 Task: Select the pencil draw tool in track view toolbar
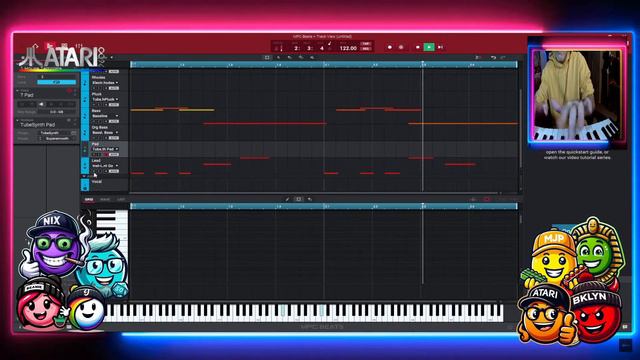point(278,58)
